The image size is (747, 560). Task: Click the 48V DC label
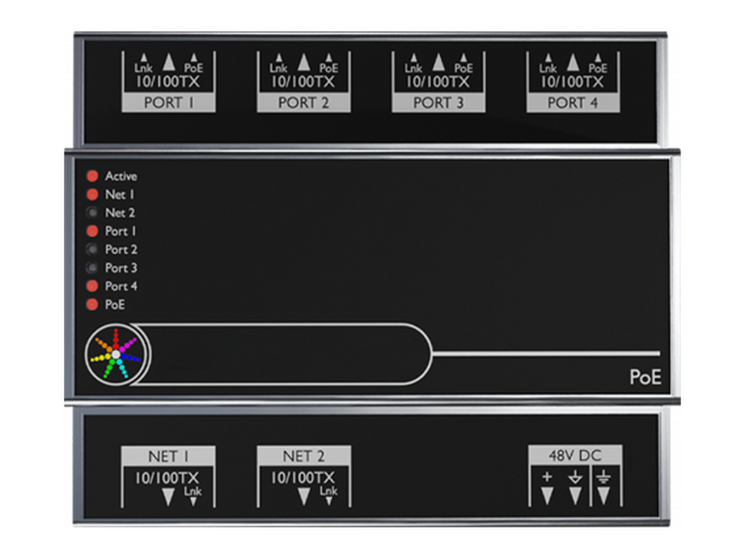pos(574,454)
